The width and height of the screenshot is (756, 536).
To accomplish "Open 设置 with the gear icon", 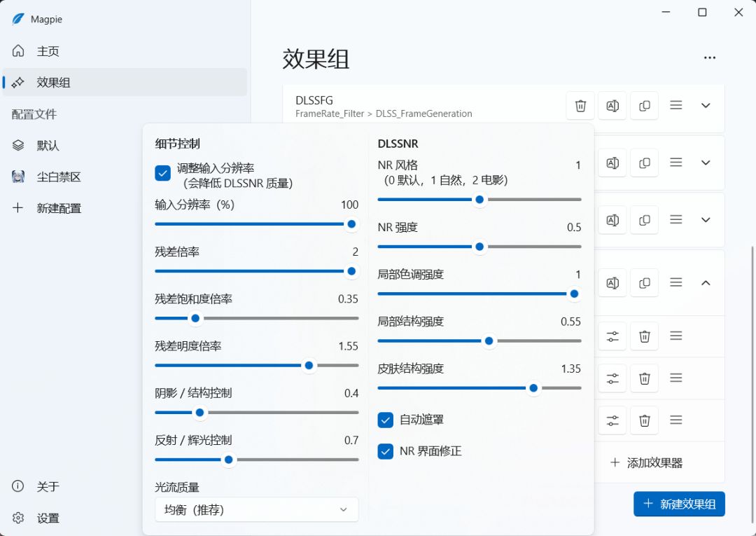I will (125, 518).
